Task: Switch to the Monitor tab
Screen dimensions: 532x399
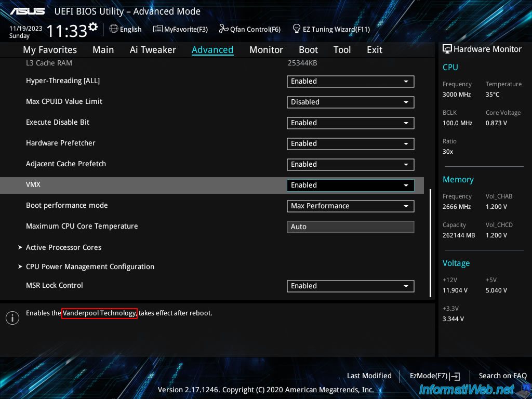Action: coord(266,50)
